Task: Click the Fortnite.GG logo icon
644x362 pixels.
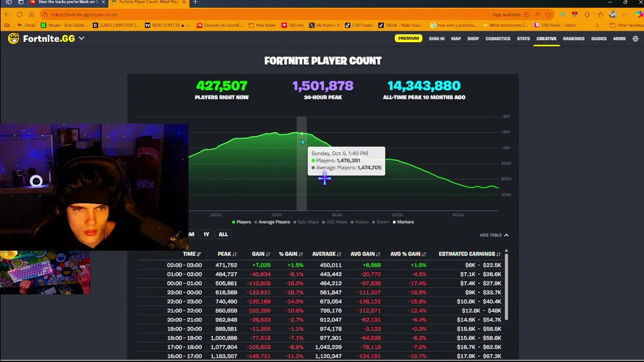Action: tap(14, 39)
